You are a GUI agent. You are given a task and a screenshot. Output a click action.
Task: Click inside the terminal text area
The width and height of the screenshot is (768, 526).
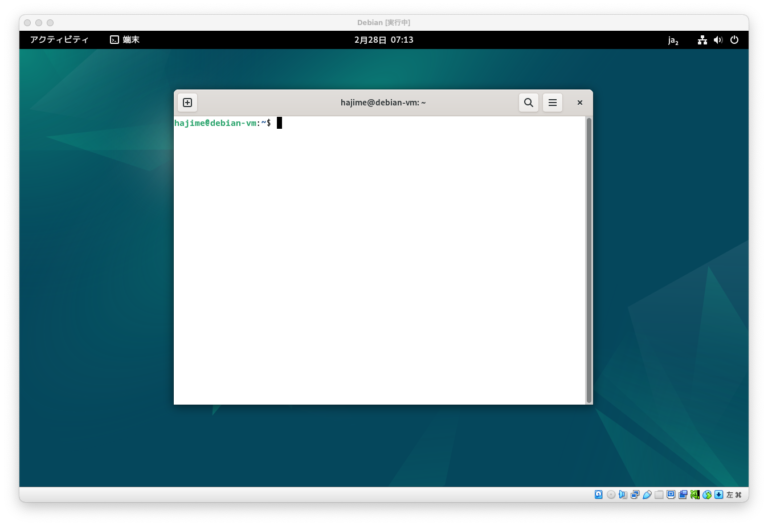tap(380, 260)
